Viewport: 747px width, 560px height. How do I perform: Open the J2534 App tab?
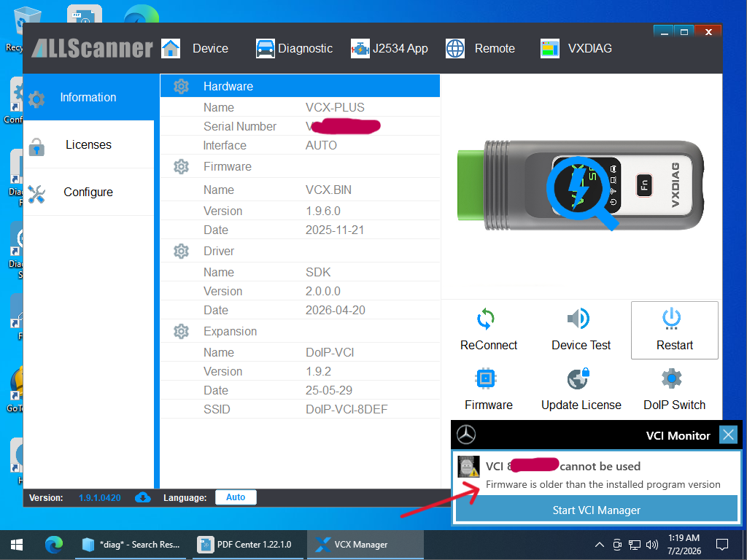tap(400, 49)
